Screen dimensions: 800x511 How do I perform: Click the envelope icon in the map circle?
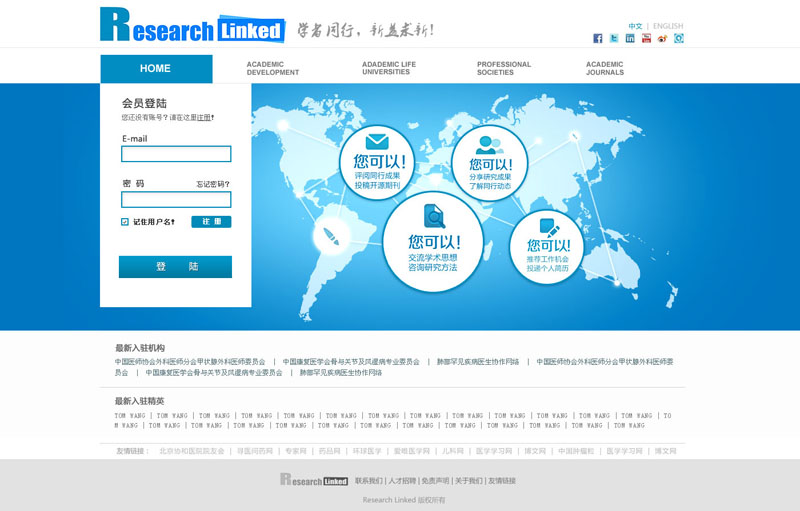377,141
